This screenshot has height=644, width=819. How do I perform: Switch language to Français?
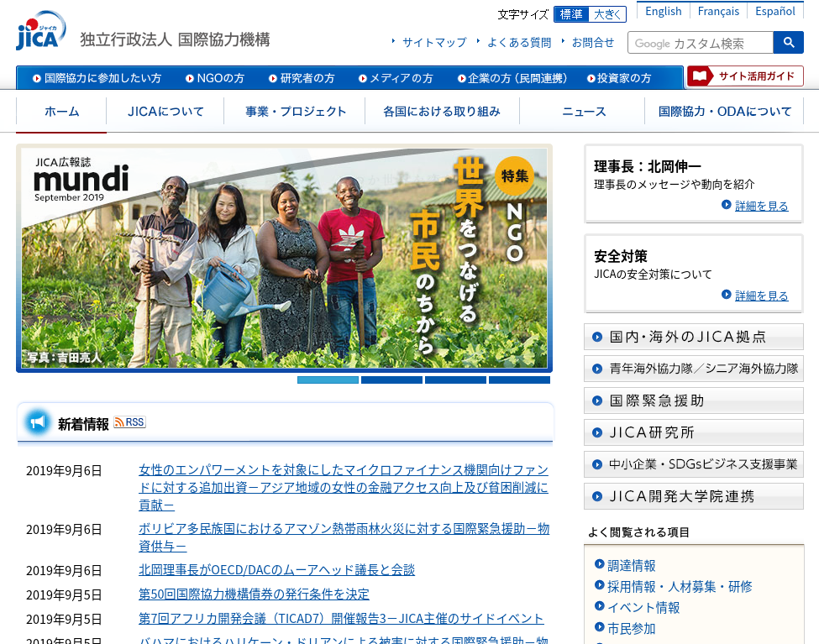[x=718, y=11]
